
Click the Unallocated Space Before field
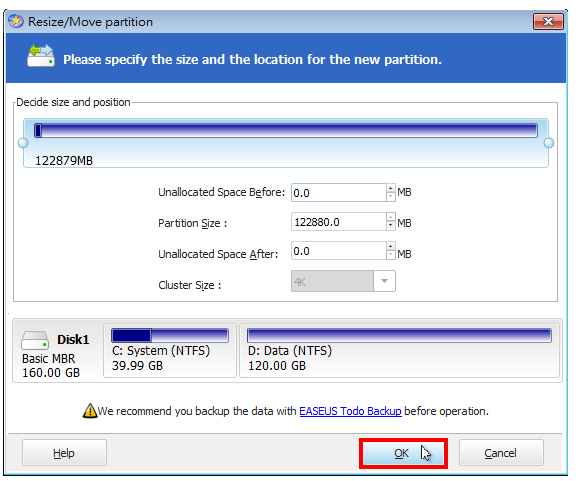coord(339,193)
